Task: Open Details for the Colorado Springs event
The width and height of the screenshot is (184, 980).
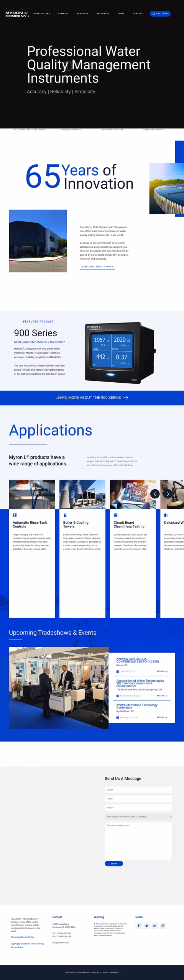Action: (162, 696)
